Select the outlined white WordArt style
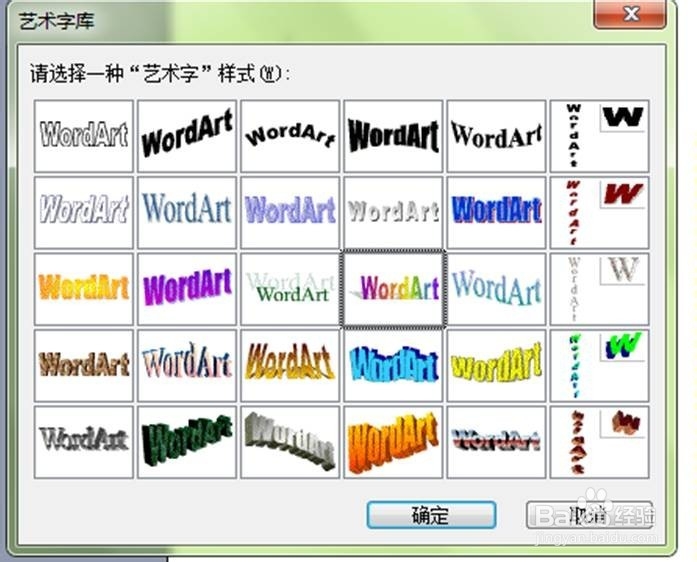The height and width of the screenshot is (562, 697). 84,136
